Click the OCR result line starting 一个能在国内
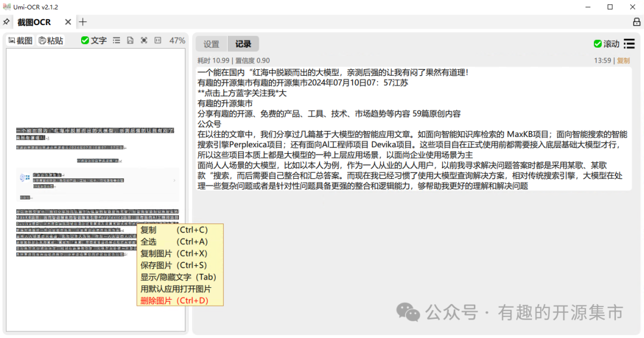The width and height of the screenshot is (644, 338). pyautogui.click(x=333, y=73)
